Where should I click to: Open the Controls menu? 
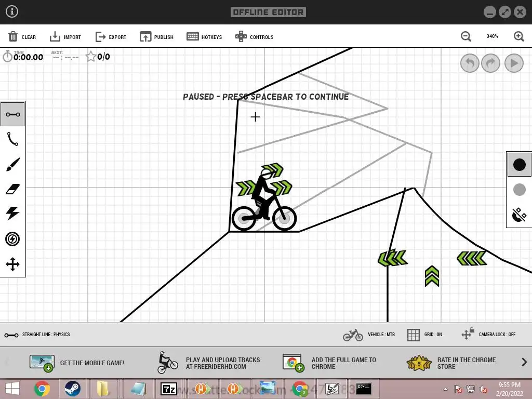tap(254, 37)
